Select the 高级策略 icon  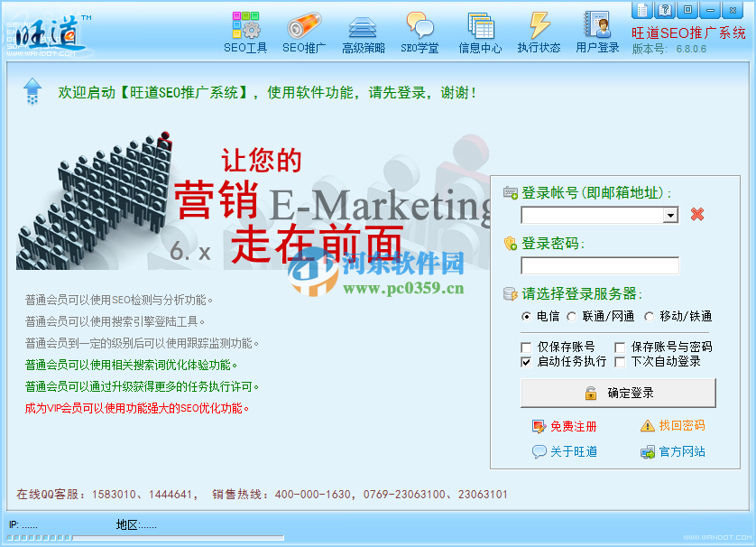(362, 30)
